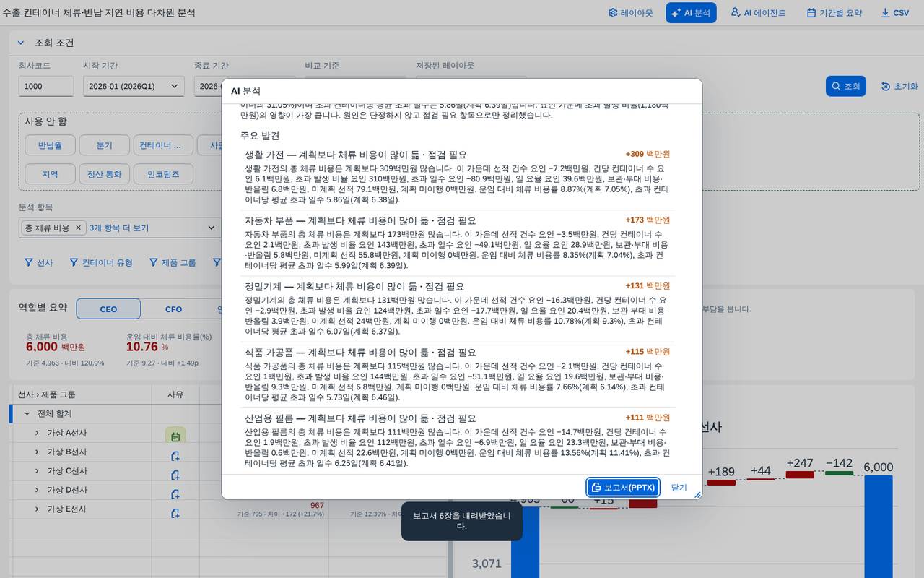Click the 6,000 백만원 KPI value
The width and height of the screenshot is (924, 578).
[55, 347]
